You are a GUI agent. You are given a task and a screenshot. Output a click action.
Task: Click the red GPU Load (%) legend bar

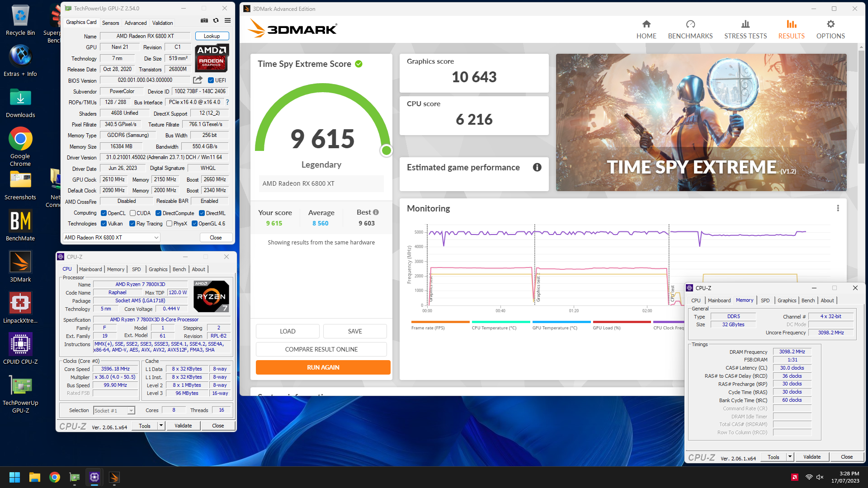622,322
